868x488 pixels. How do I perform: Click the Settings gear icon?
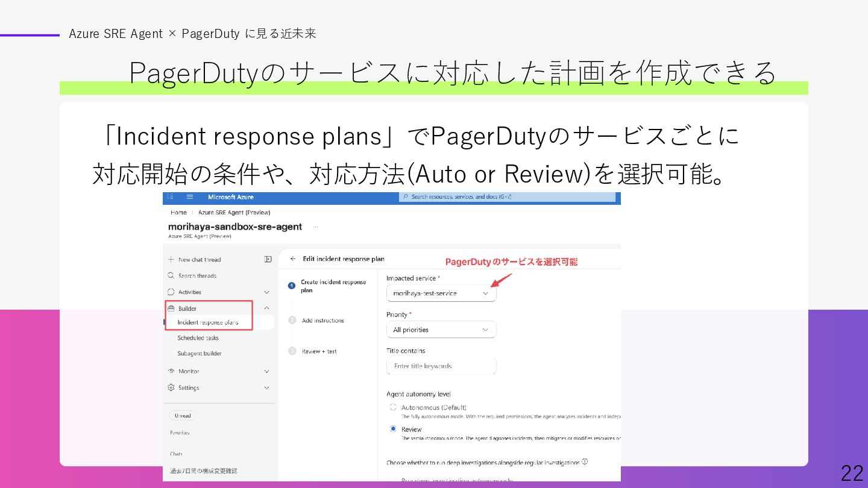(x=171, y=387)
